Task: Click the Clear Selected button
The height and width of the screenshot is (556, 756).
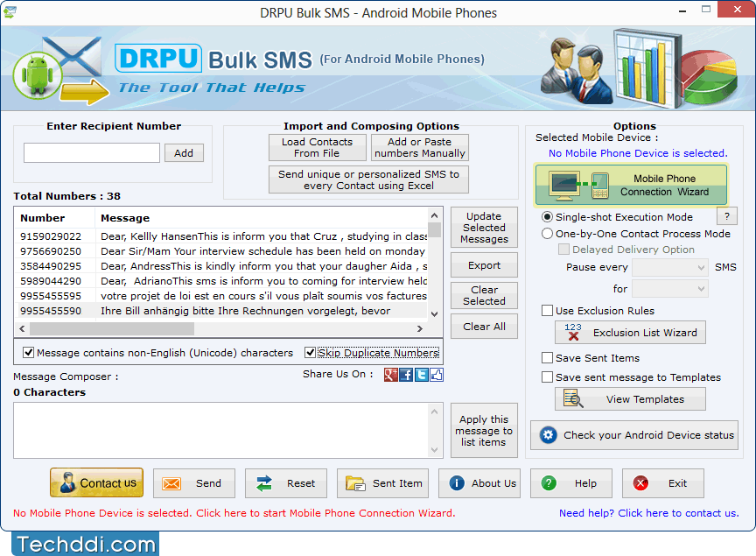Action: point(484,295)
